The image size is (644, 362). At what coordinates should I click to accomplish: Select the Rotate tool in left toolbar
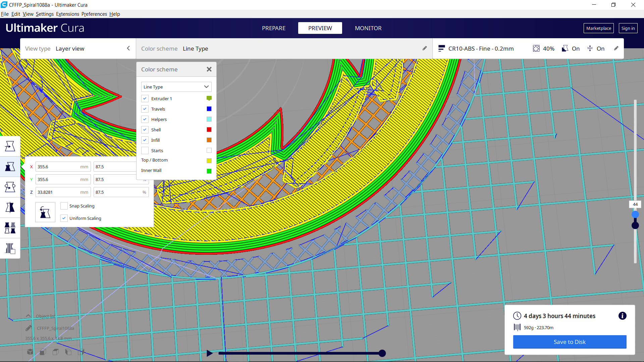10,187
